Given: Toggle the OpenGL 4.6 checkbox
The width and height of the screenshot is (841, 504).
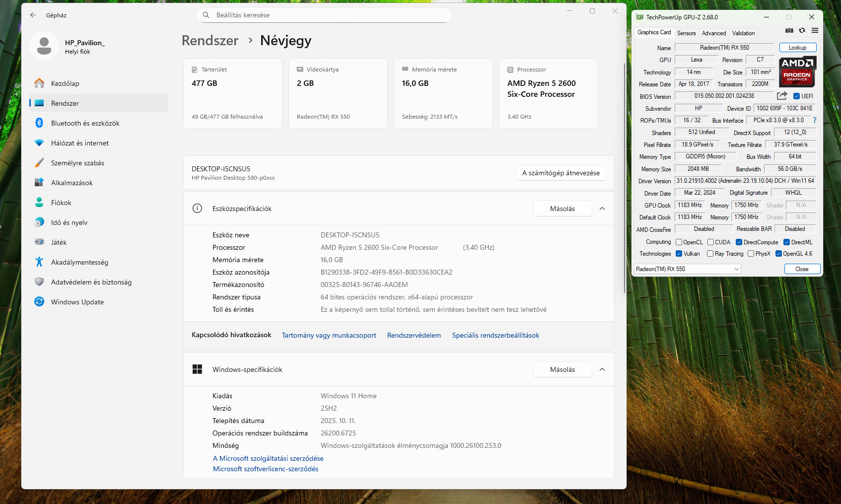Looking at the screenshot, I should click(778, 254).
